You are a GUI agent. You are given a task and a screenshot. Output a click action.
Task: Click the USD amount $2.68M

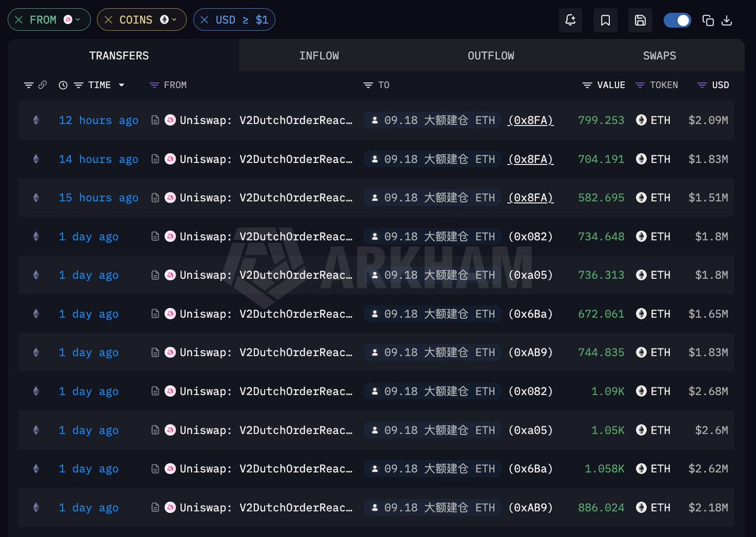pyautogui.click(x=708, y=392)
